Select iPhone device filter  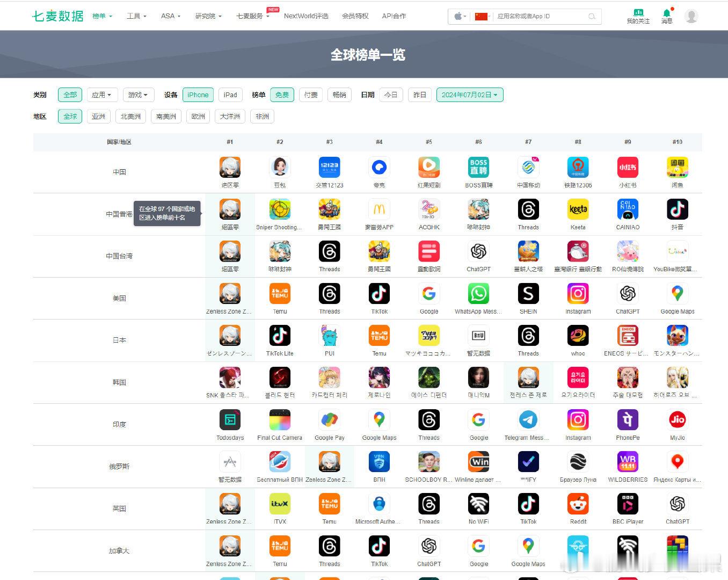coord(198,95)
